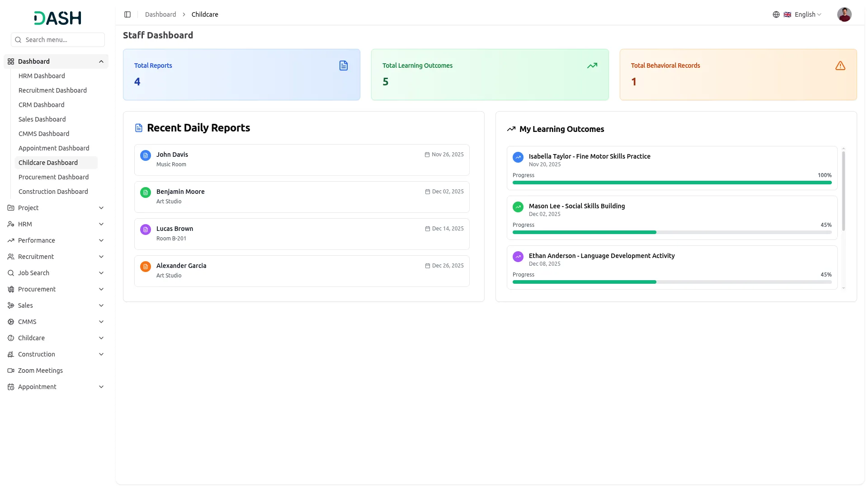Click Mason Lee progress bar

(672, 232)
